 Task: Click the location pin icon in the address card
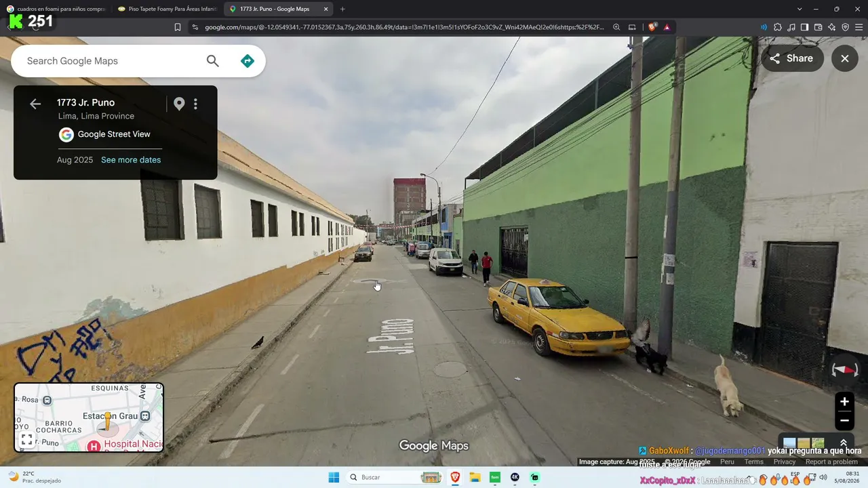pyautogui.click(x=179, y=104)
